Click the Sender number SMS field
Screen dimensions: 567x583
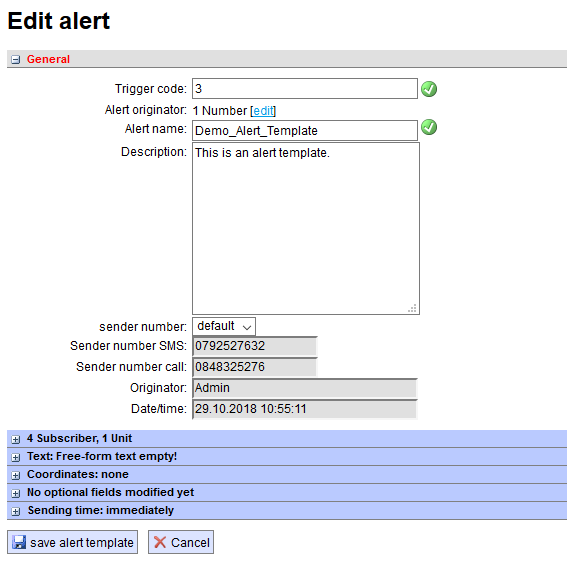(x=255, y=346)
